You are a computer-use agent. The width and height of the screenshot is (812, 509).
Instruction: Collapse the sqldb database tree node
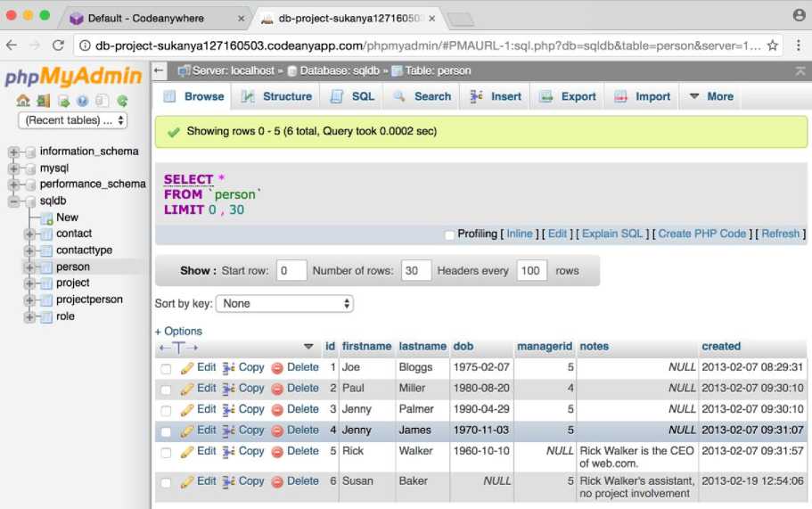pos(13,201)
